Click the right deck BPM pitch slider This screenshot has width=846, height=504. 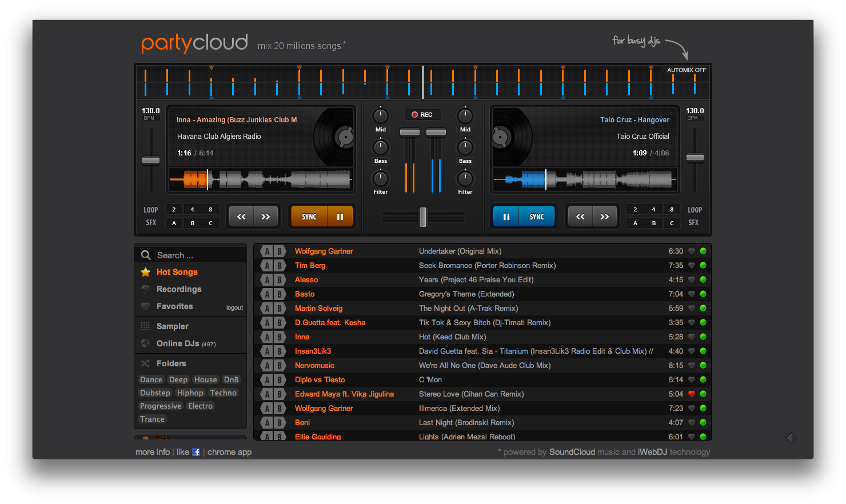click(695, 157)
